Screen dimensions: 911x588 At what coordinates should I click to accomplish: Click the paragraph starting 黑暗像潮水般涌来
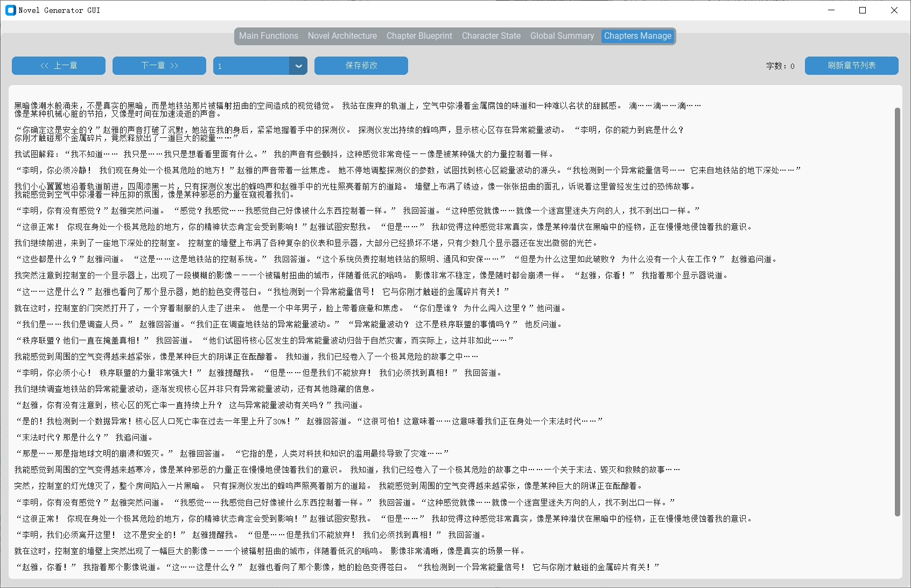pos(358,110)
